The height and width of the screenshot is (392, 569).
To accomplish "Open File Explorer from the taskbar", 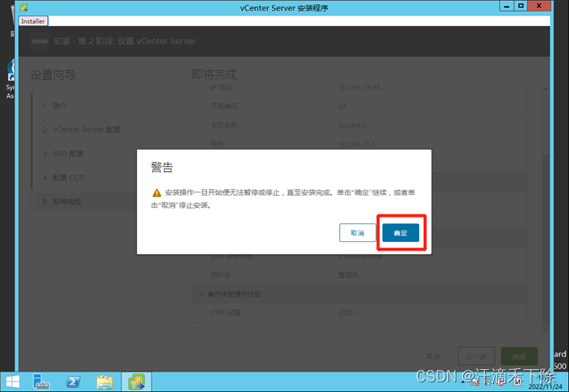I will click(x=105, y=382).
